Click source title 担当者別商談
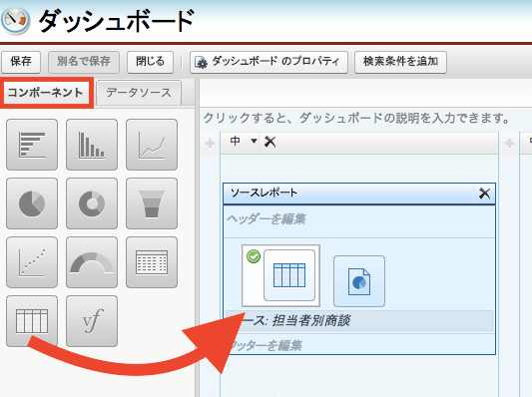The image size is (532, 397). click(311, 320)
